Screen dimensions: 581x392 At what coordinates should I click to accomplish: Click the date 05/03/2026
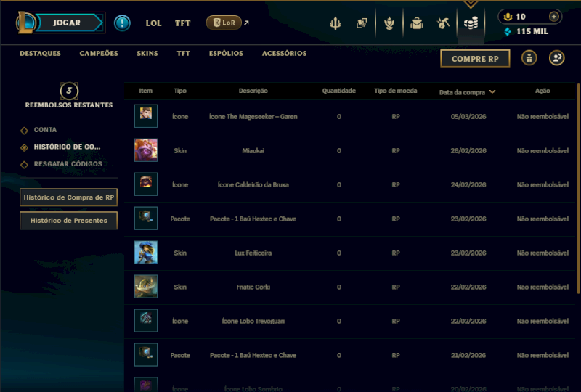click(x=468, y=117)
